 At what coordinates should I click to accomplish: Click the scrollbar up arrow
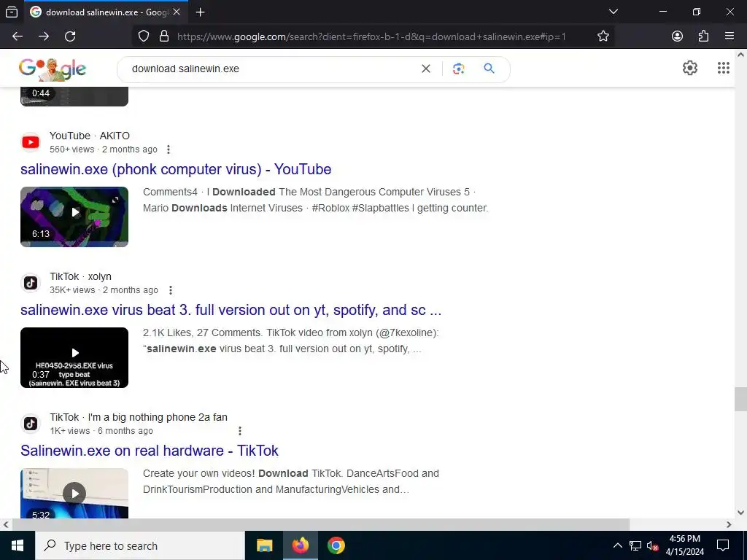tap(740, 55)
